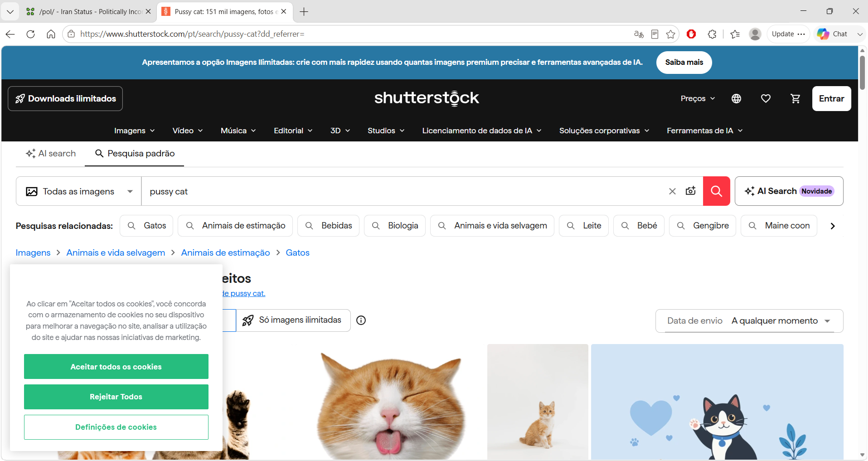Select the Maine coon related search chip
868x461 pixels.
tap(779, 226)
